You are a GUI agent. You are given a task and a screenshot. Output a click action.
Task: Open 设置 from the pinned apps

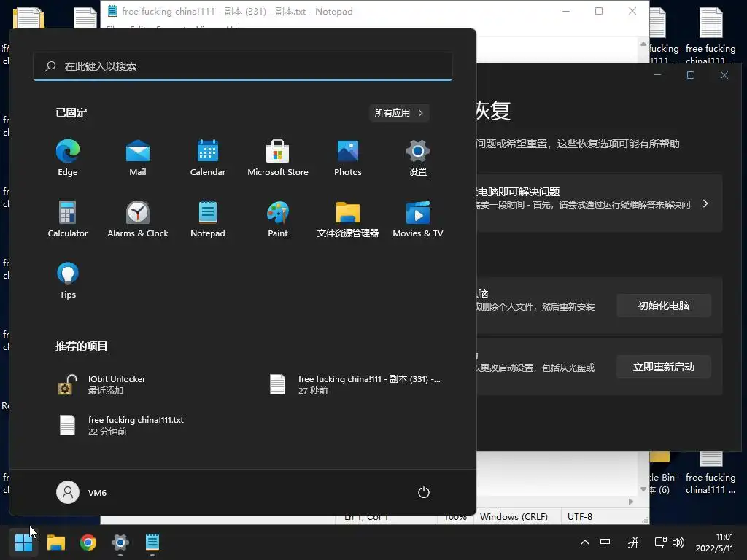coord(418,158)
